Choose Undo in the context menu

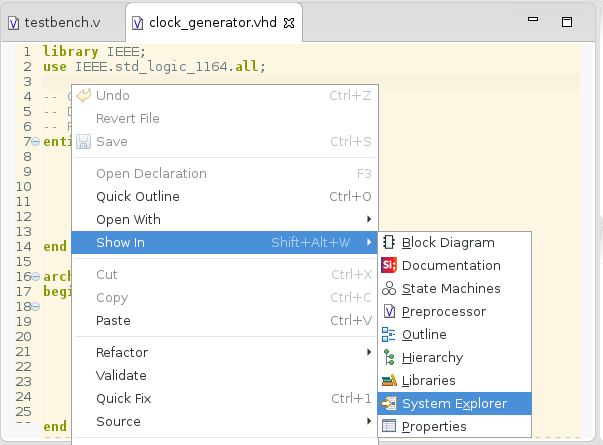point(225,95)
